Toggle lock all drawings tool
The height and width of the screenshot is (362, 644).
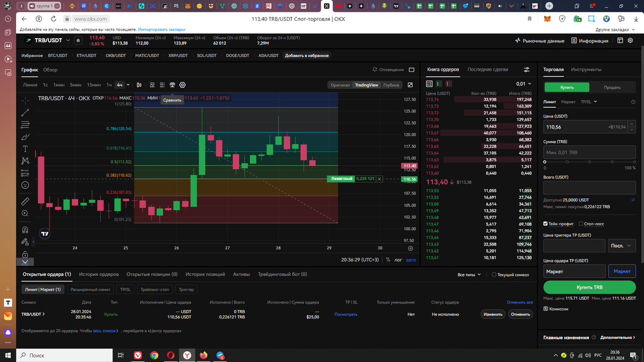point(25,254)
